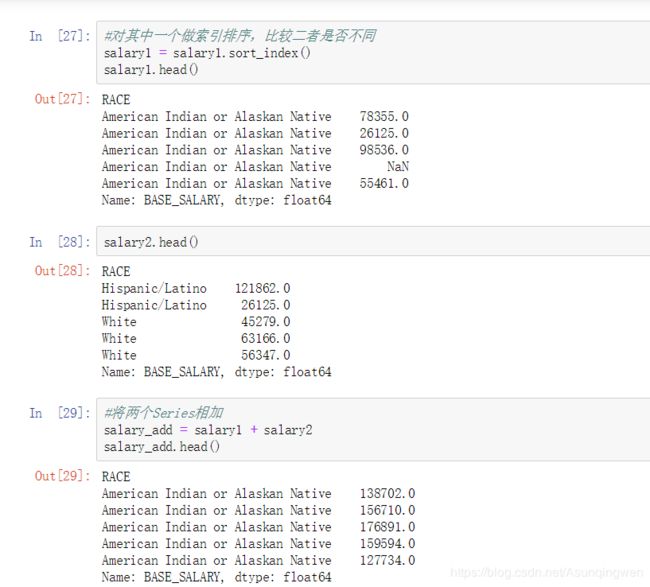Click the In [28] prompt label
Image resolution: width=650 pixels, height=587 pixels.
(x=60, y=242)
